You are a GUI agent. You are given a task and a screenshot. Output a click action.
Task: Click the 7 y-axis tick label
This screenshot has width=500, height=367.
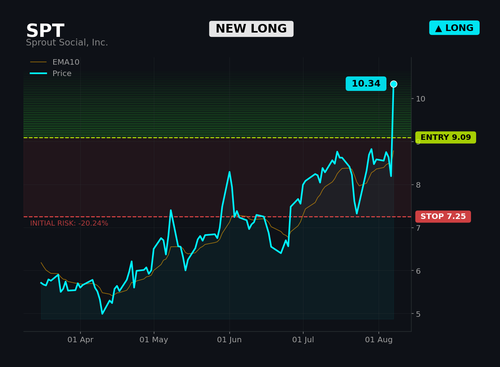418,228
